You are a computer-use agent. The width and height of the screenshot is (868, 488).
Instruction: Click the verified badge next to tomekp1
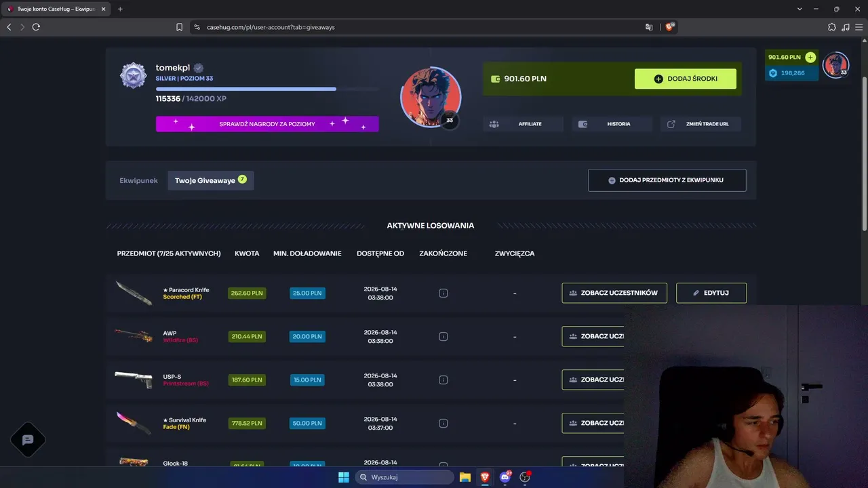tap(199, 68)
